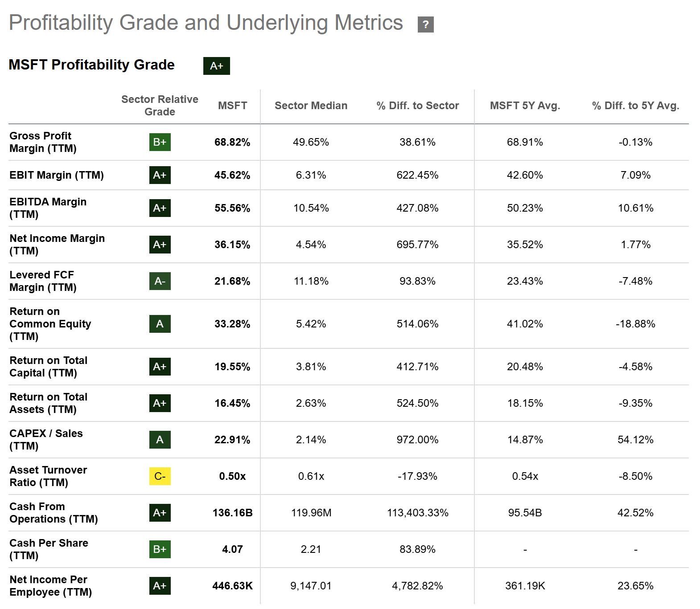Click the Return on Total Capital (TTM) label
The image size is (700, 609).
pos(49,367)
